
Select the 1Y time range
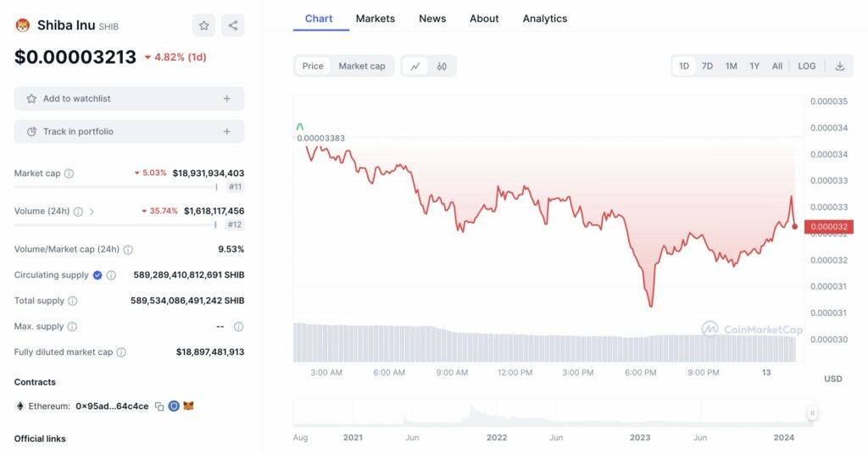tap(754, 66)
